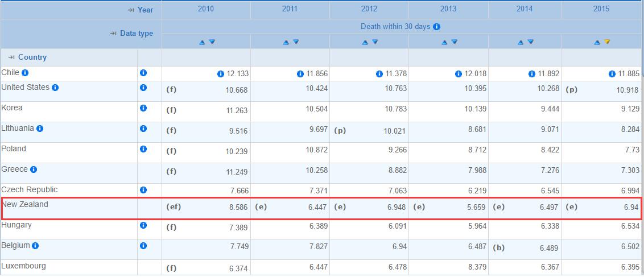This screenshot has width=644, height=277.
Task: Open info icon beside Death within 30 days
Action: (x=436, y=27)
